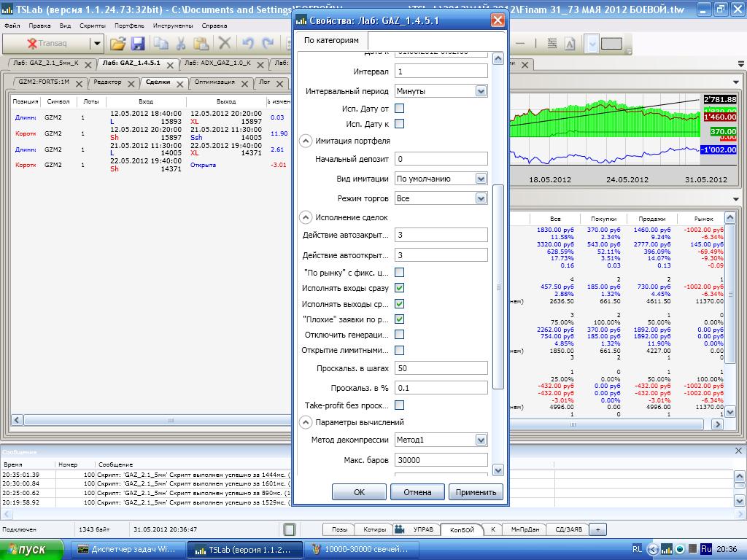Click the save floppy disk icon

click(138, 44)
